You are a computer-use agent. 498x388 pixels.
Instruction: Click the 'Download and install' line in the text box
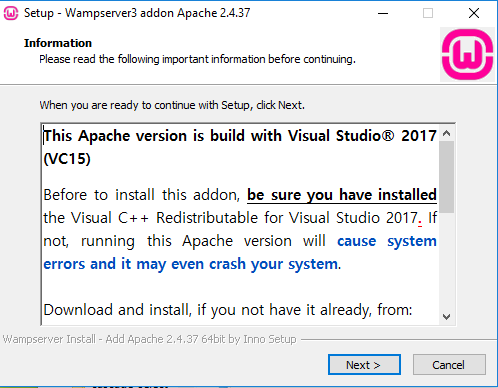(228, 310)
